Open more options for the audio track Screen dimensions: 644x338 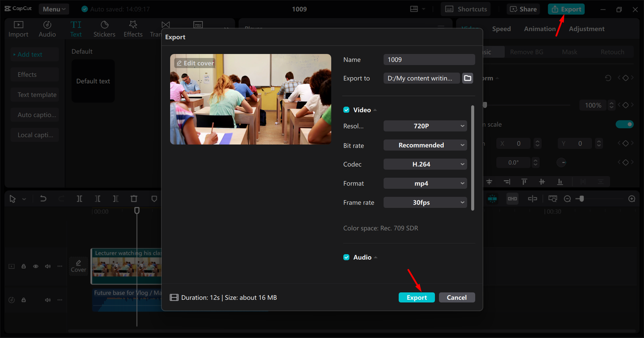60,300
